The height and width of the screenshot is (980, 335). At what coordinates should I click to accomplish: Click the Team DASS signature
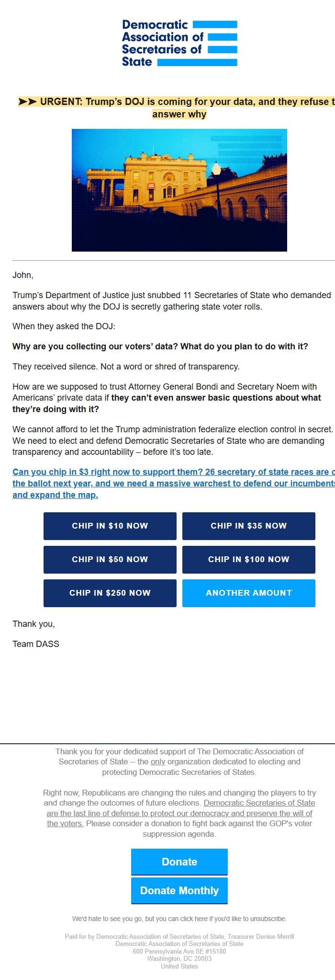coord(35,644)
